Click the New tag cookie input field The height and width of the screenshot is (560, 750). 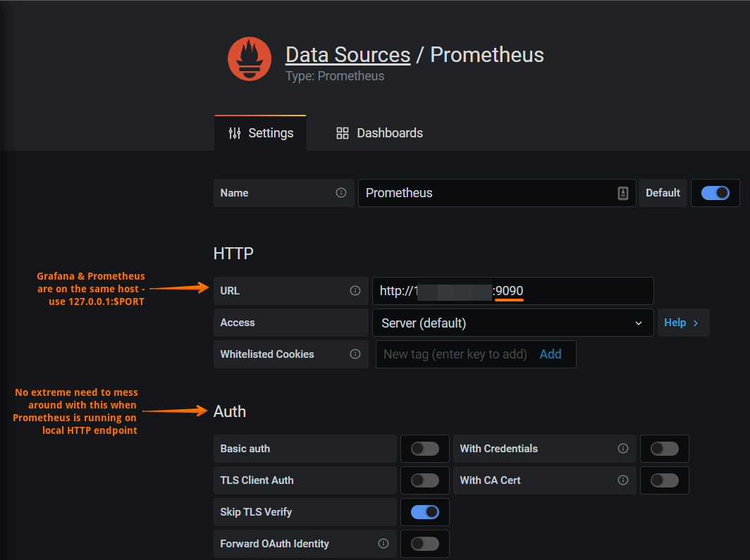click(455, 354)
